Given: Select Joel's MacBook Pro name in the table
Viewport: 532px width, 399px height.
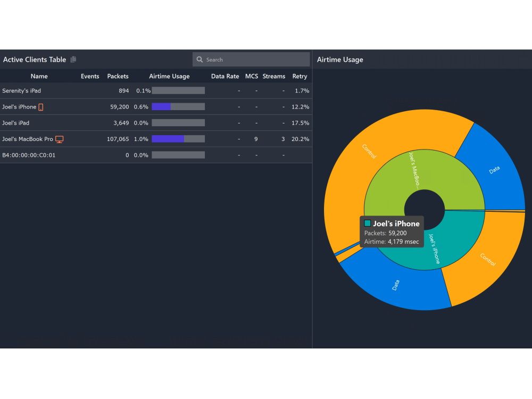Looking at the screenshot, I should 28,139.
